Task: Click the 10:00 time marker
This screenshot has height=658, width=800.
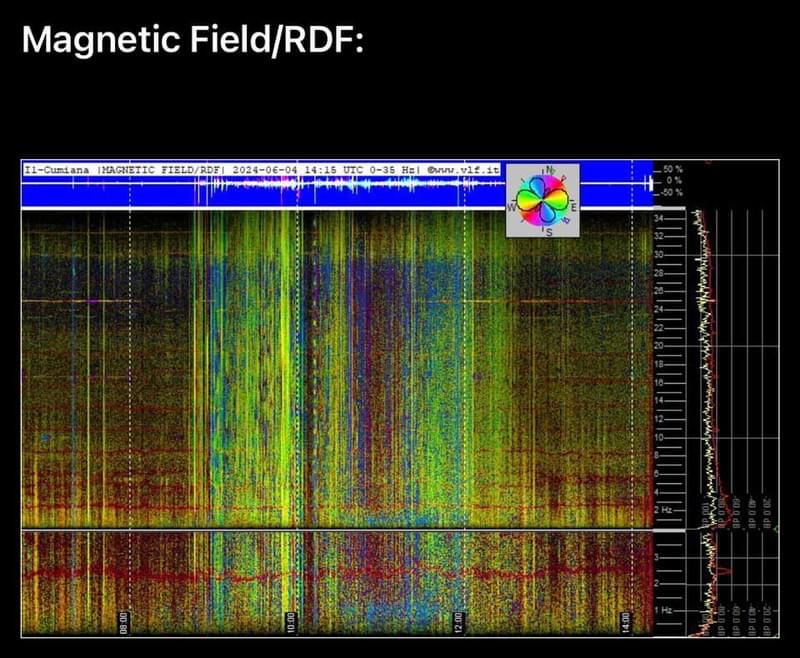Action: click(291, 623)
